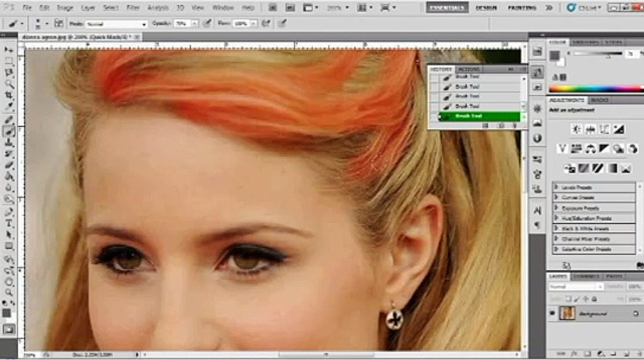
Task: Toggle airbrush mode in options bar
Action: coord(266,23)
